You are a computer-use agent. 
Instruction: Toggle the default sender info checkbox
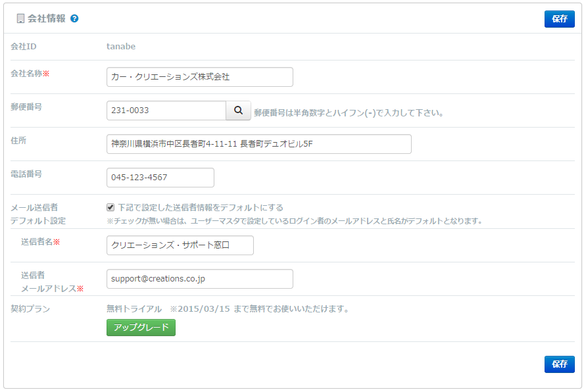coord(110,207)
